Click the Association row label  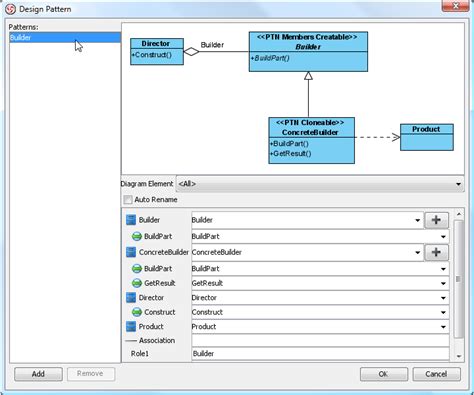point(157,341)
